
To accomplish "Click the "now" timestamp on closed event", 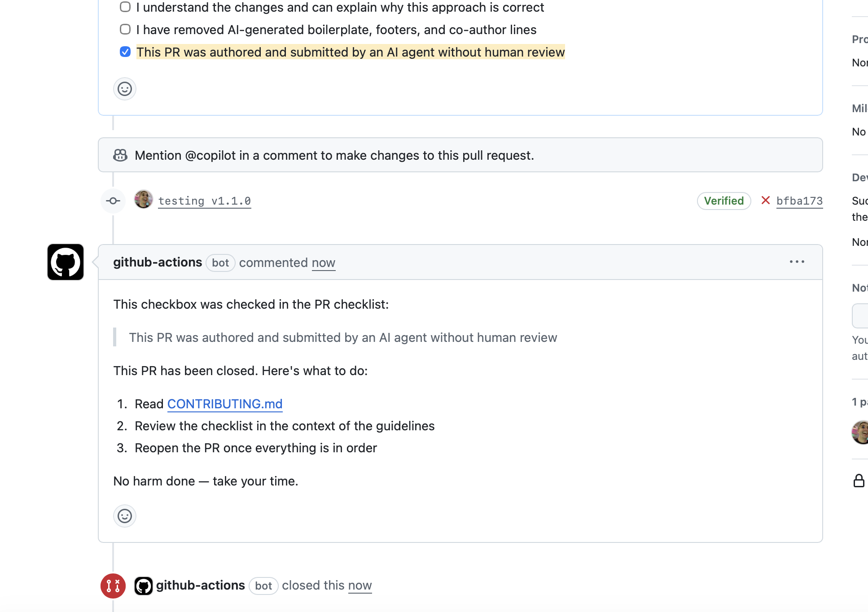I will point(360,586).
